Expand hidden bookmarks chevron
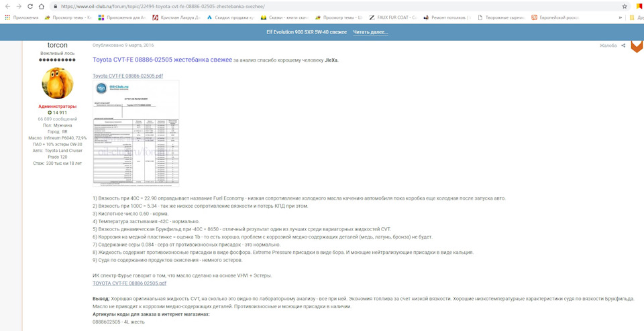Image resolution: width=644 pixels, height=331 pixels. tap(620, 17)
